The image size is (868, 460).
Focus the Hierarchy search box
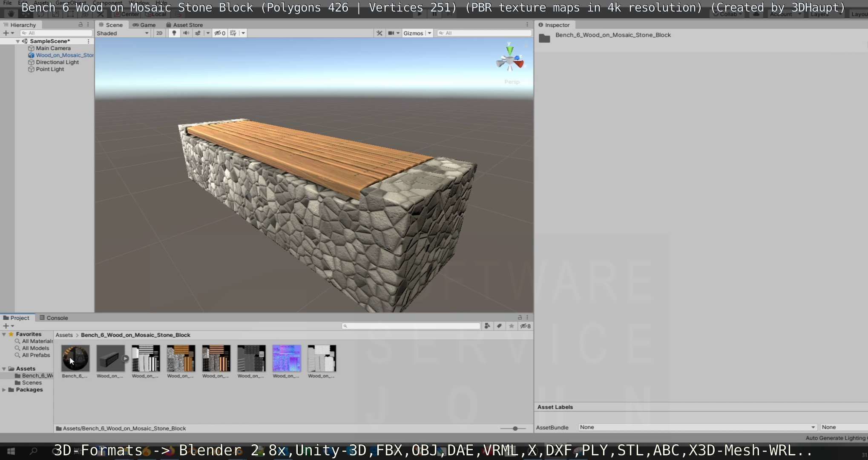coord(56,33)
